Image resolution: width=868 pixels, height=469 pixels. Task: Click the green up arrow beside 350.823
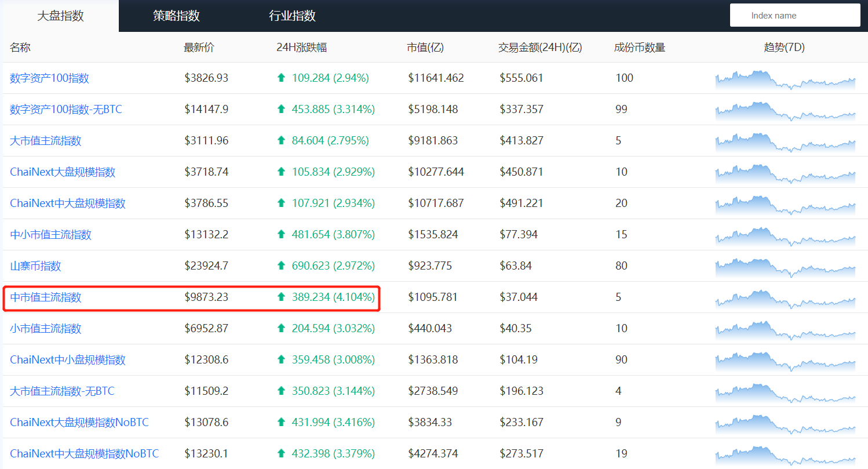[x=282, y=391]
